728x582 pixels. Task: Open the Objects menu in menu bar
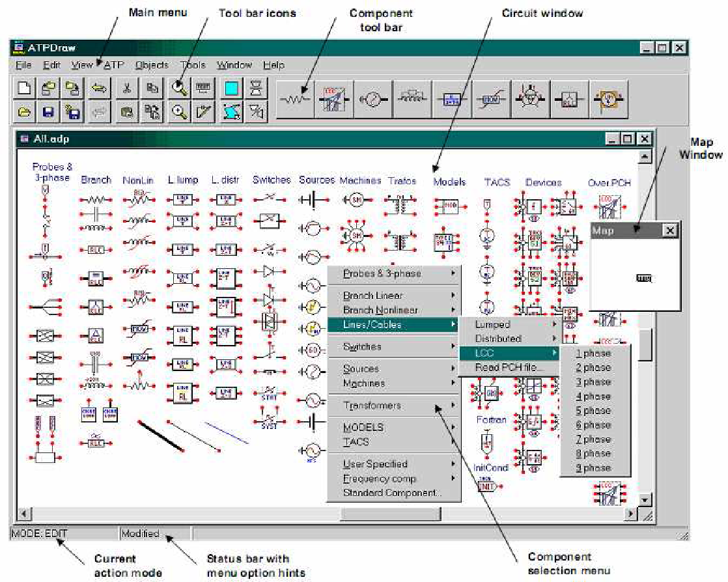click(152, 65)
